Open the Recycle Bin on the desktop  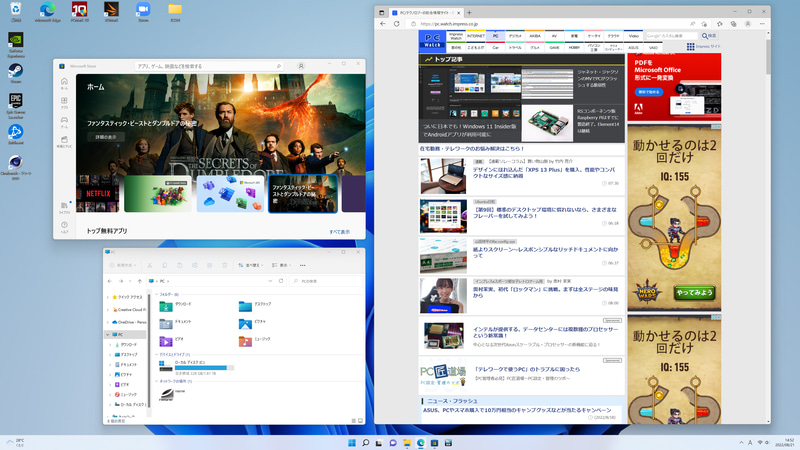pyautogui.click(x=16, y=12)
